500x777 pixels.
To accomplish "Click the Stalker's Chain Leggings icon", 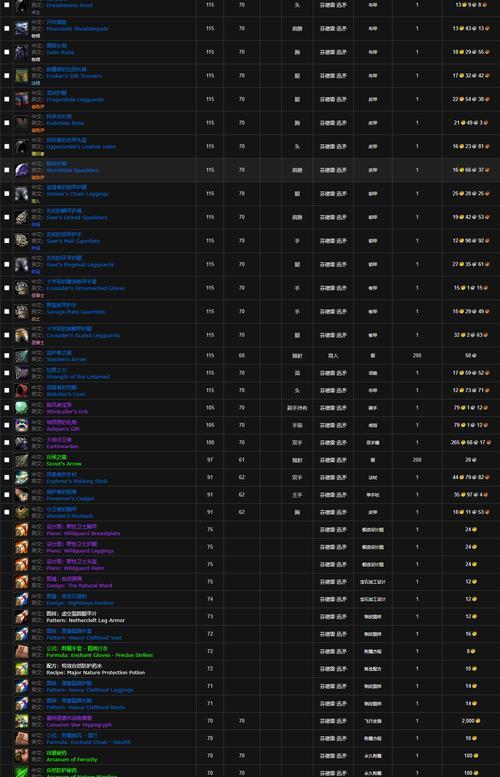I will (21, 193).
